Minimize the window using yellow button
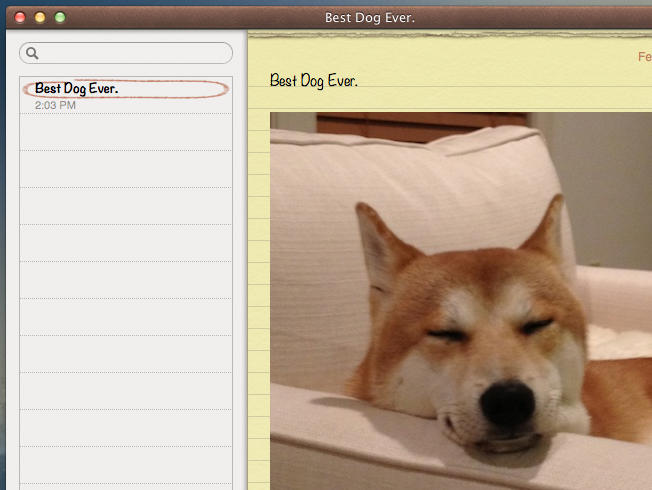This screenshot has height=490, width=652. pos(40,17)
